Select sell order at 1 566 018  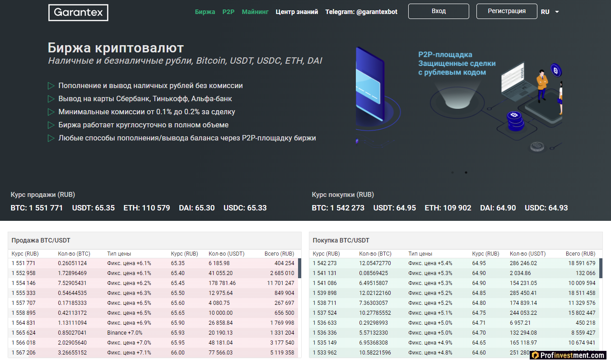point(153,343)
